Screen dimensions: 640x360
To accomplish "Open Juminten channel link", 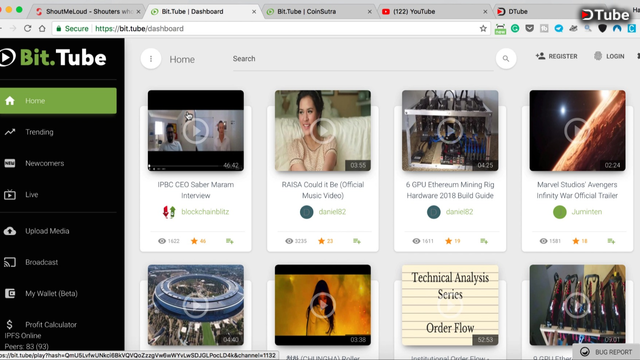I will tap(587, 212).
